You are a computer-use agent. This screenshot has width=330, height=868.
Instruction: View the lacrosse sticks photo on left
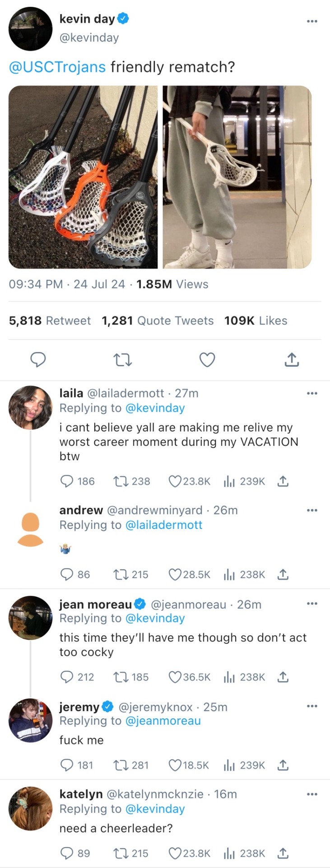83,177
